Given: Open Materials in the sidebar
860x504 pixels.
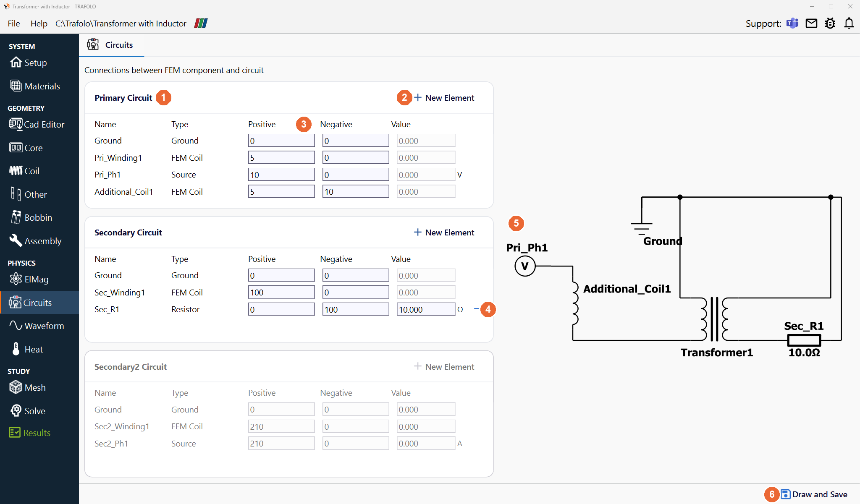Looking at the screenshot, I should (35, 86).
